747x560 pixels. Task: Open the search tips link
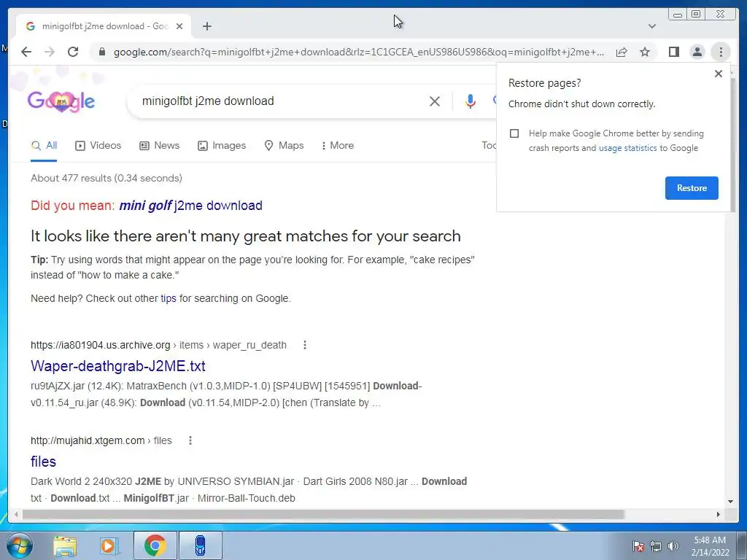click(x=169, y=298)
